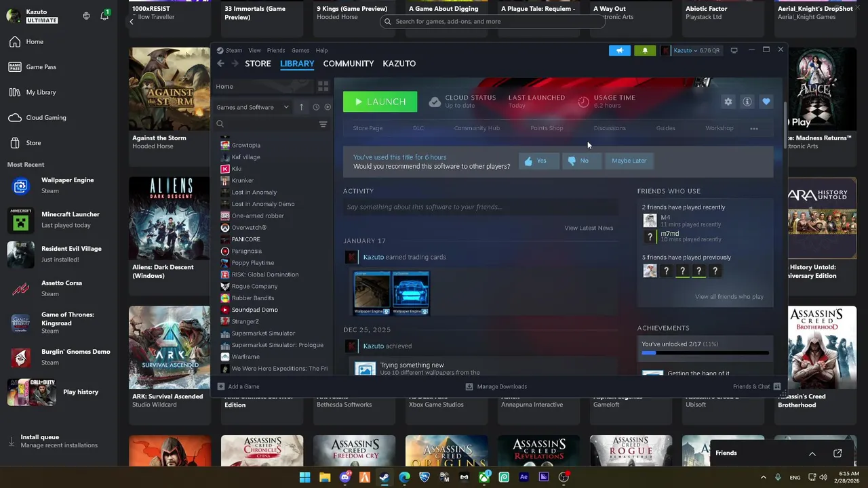This screenshot has height=488, width=868.
Task: Toggle sort direction arrow in Steam library
Action: [301, 107]
